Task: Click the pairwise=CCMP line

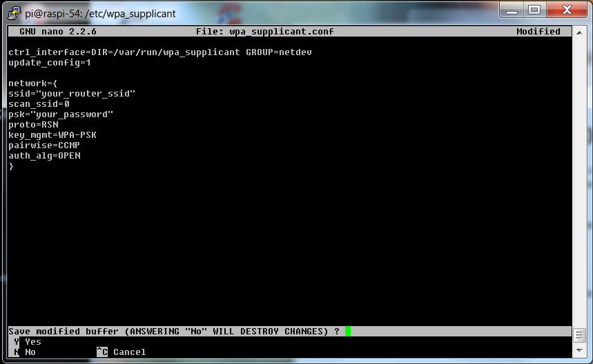Action: (x=44, y=145)
